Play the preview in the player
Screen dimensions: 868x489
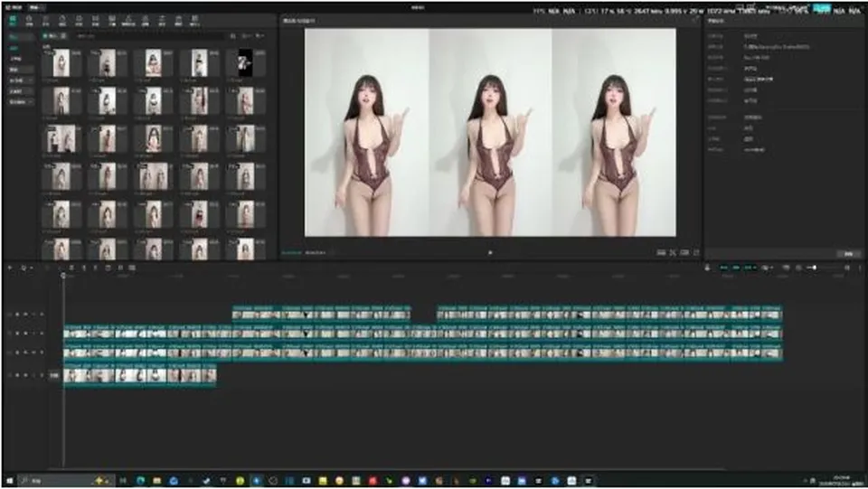[490, 253]
